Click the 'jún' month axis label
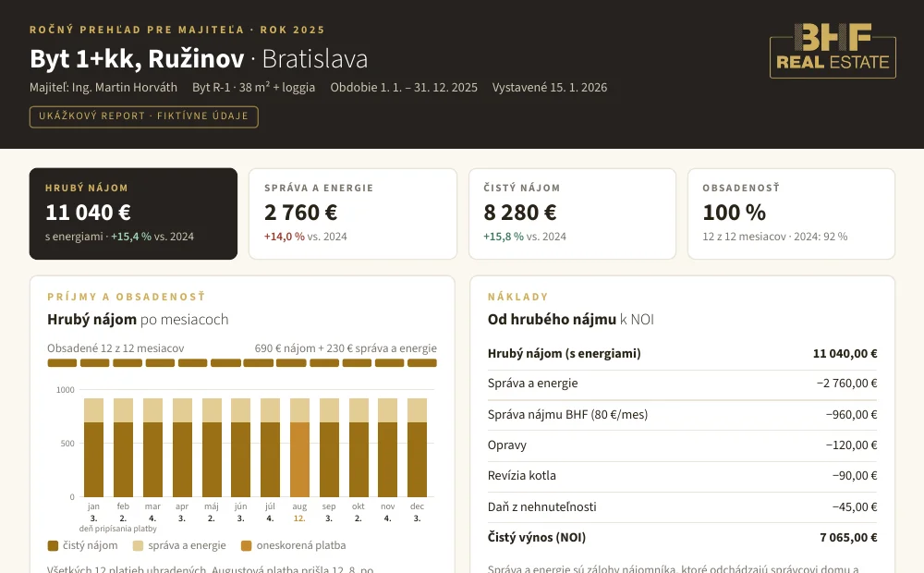The width and height of the screenshot is (924, 573). pos(240,507)
